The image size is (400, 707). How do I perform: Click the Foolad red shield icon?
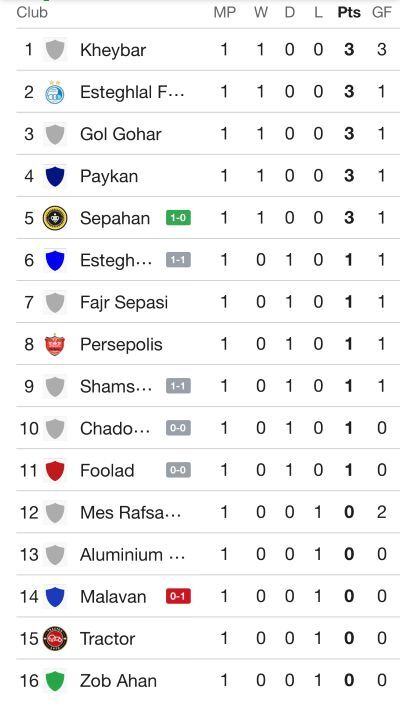click(x=55, y=471)
